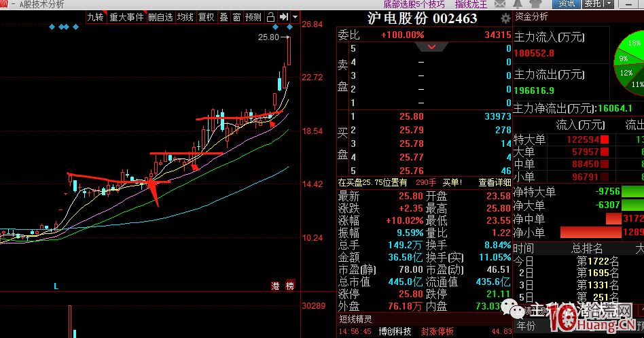
Task: Click the 5日 rank 第251名
Action: click(x=598, y=297)
